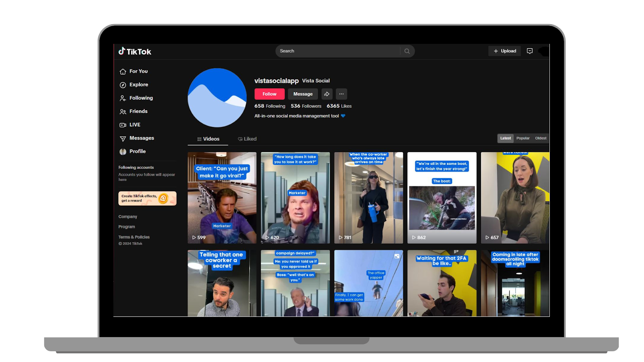Click the "All-in-one social media management tool" bio
This screenshot has width=644, height=362.
coord(297,116)
